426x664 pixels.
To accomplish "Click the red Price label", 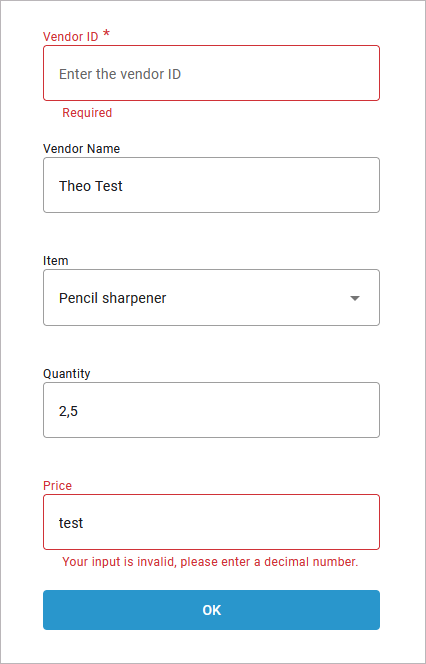I will click(58, 485).
